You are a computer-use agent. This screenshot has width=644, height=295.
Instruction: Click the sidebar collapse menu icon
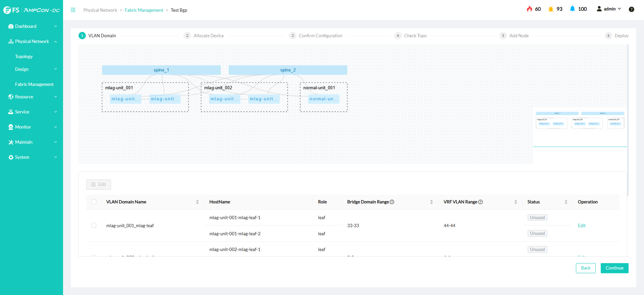[73, 10]
